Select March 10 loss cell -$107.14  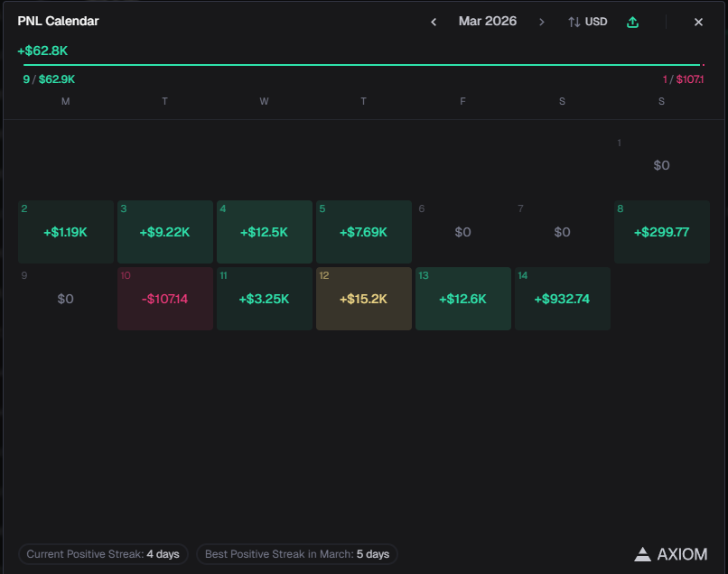coord(164,299)
